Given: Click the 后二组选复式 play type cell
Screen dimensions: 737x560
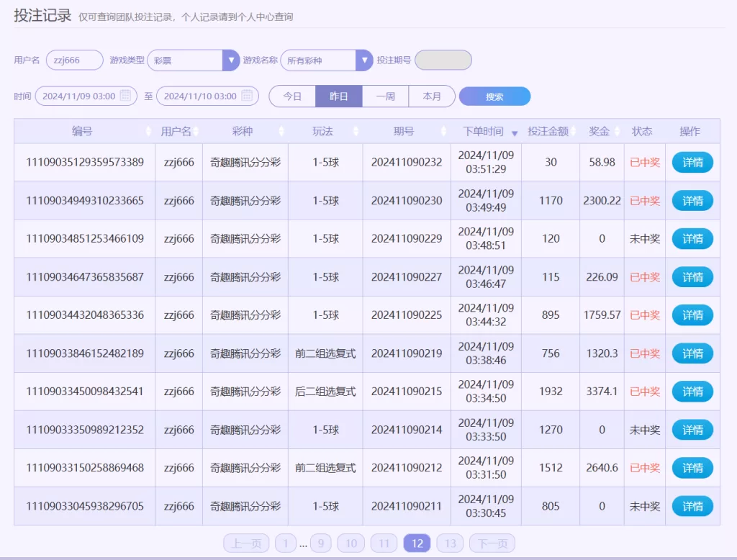Looking at the screenshot, I should (325, 392).
